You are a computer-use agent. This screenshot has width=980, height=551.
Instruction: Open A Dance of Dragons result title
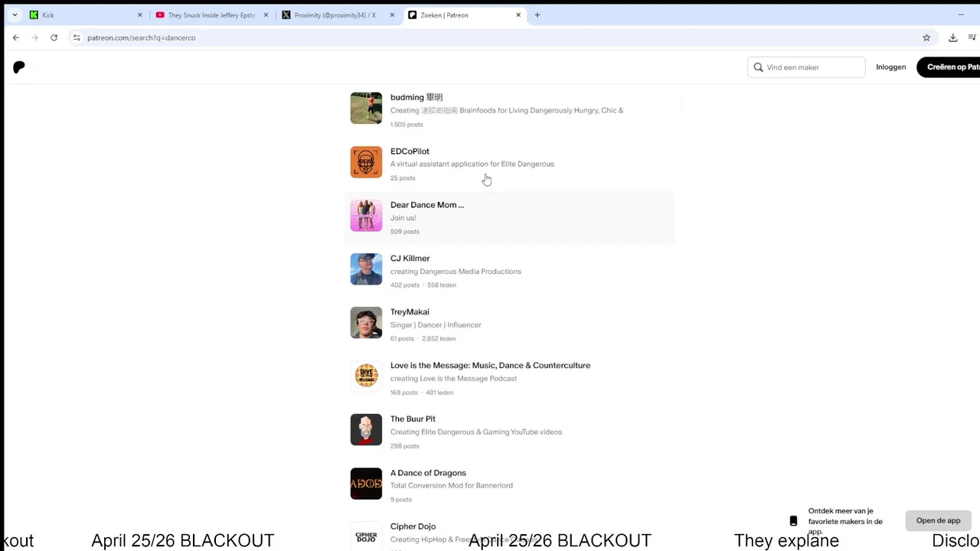pyautogui.click(x=428, y=473)
